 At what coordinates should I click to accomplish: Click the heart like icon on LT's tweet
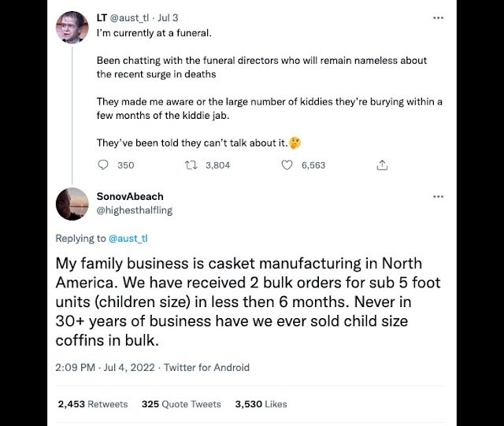point(287,165)
